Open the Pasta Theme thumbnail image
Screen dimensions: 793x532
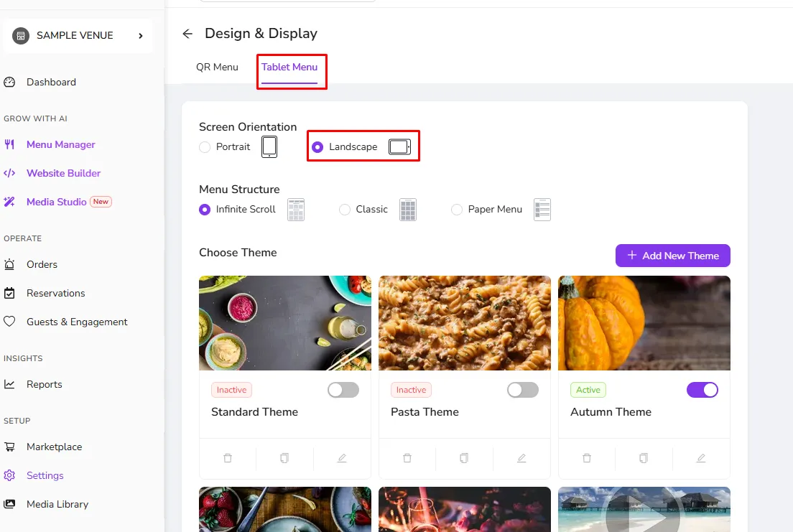[464, 323]
